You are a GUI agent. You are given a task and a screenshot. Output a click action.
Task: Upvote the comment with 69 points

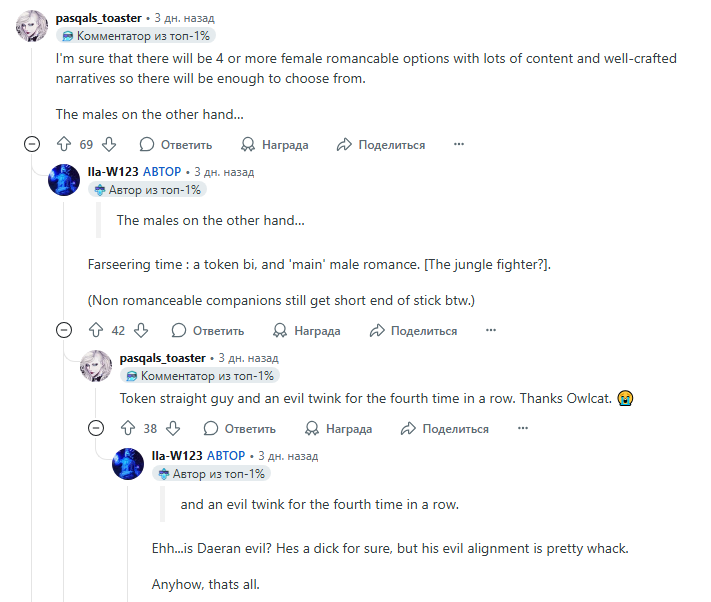64,145
